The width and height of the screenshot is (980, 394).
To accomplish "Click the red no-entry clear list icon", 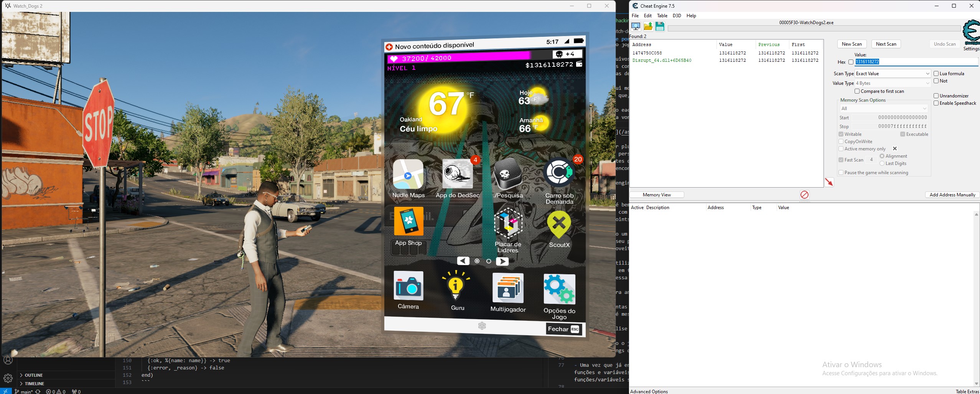I will pyautogui.click(x=804, y=195).
